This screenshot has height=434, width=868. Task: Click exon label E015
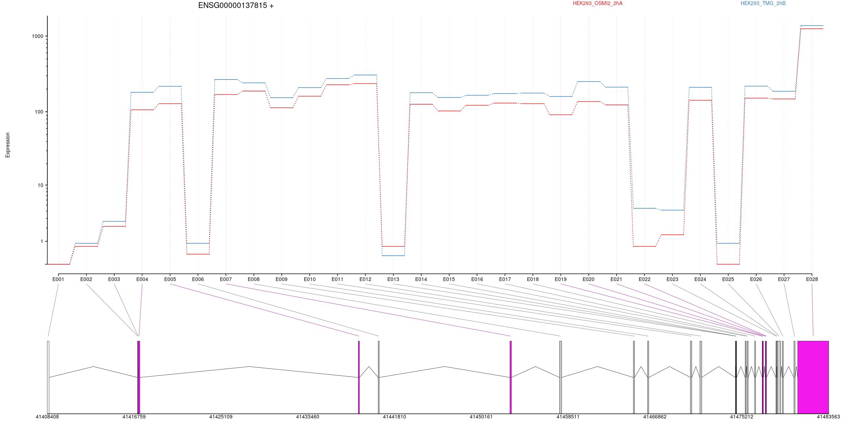(449, 279)
